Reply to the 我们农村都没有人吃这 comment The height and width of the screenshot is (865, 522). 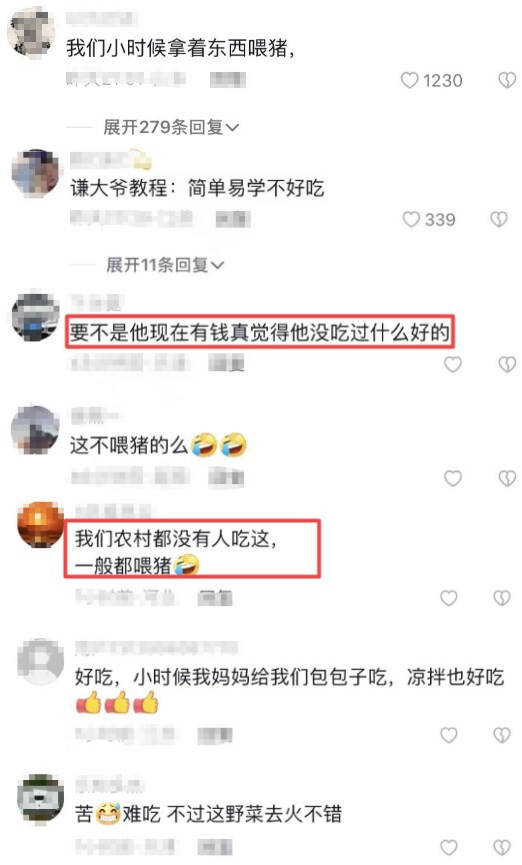point(215,597)
